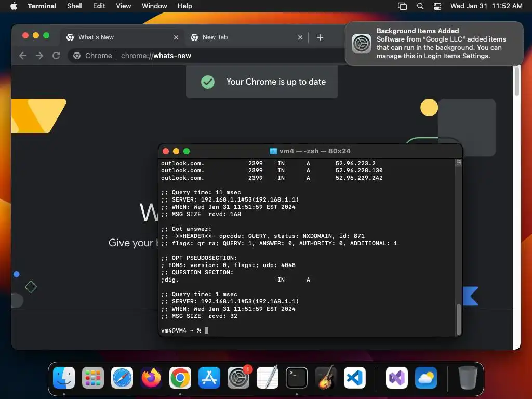Click the green check update icon
Screen dimensions: 532x399
pyautogui.click(x=207, y=82)
